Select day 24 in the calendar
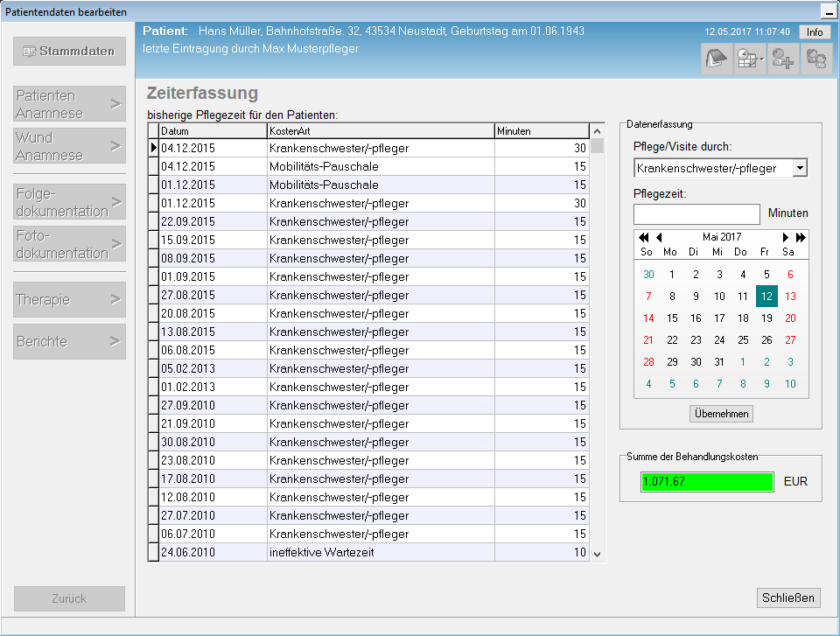Screen dimensions: 840x636 coord(719,340)
